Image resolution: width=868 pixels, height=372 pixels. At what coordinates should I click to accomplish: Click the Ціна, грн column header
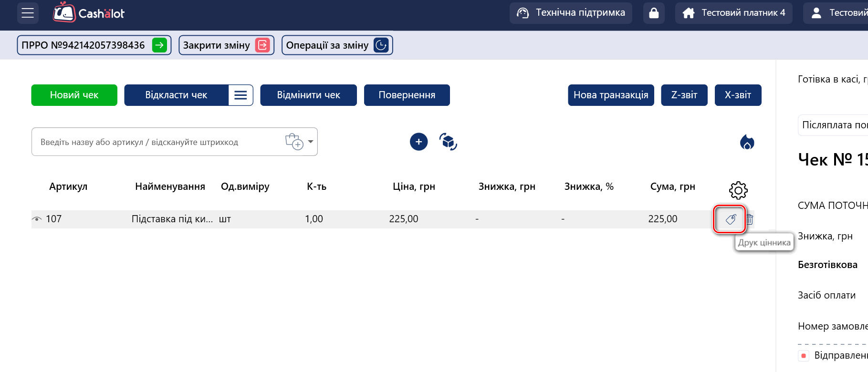click(414, 186)
